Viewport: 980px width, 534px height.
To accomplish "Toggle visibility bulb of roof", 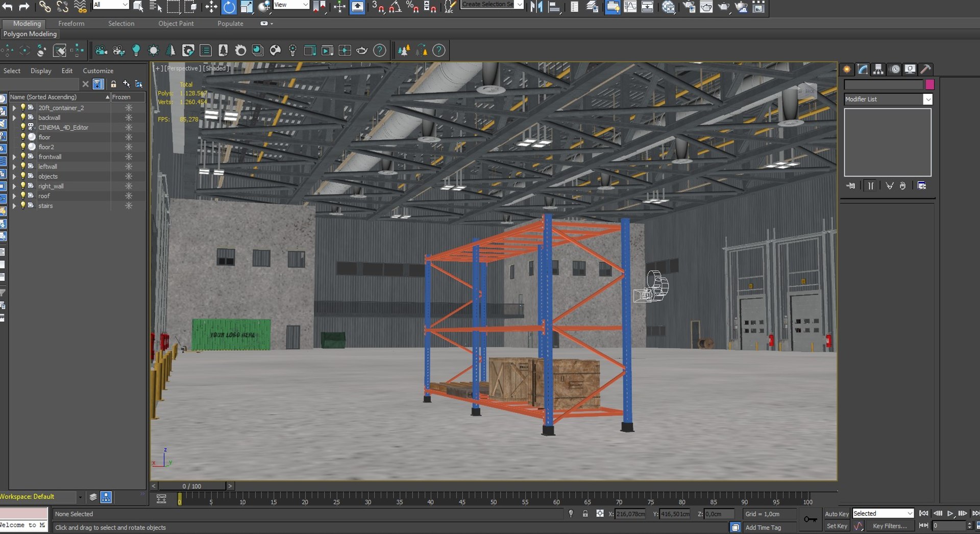I will click(23, 196).
